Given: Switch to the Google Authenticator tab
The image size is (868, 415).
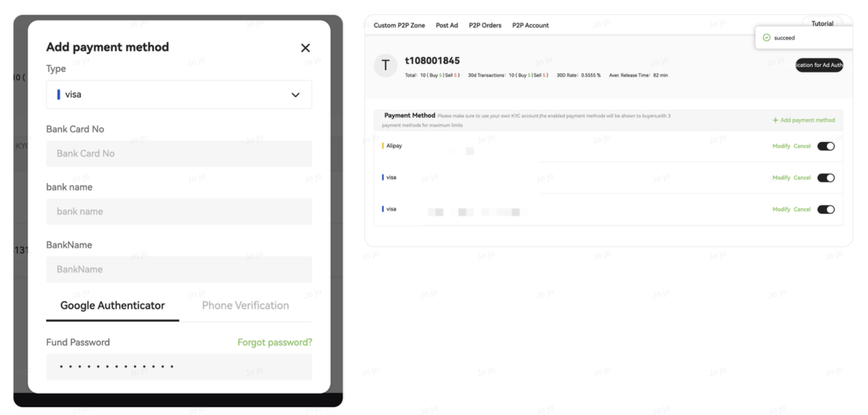Looking at the screenshot, I should coord(112,306).
